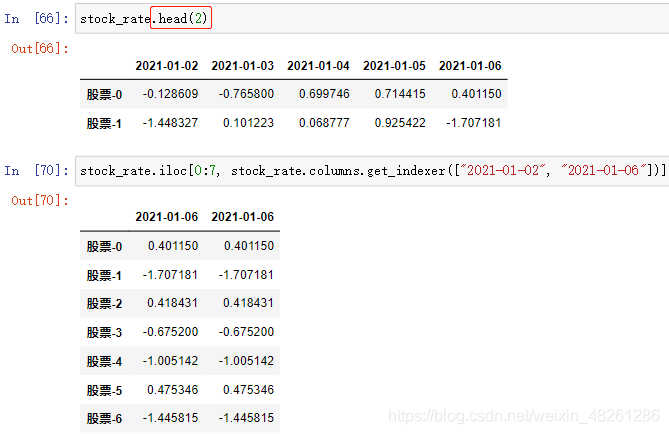Select the cell value 0.699746
Image resolution: width=669 pixels, height=434 pixels.
tap(324, 94)
